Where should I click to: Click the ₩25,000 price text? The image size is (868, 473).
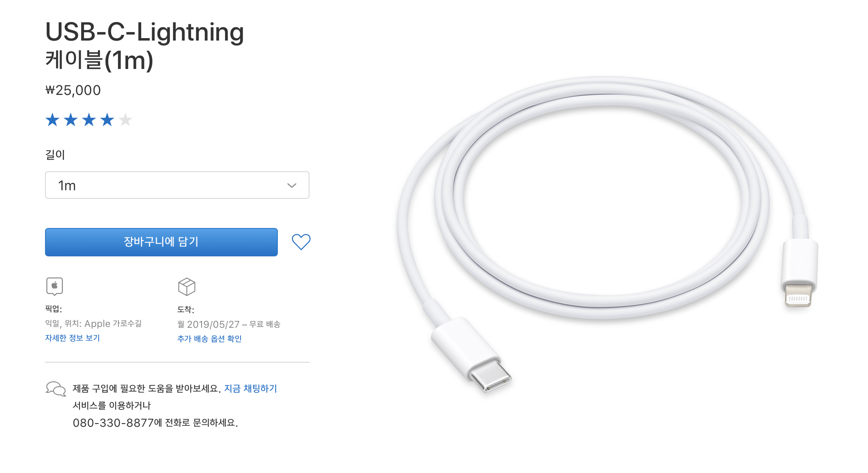tap(73, 90)
